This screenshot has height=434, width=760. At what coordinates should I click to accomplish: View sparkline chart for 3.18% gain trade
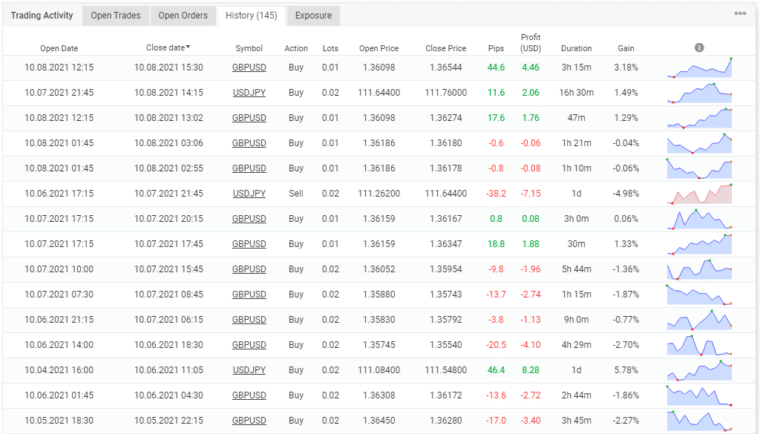click(x=699, y=67)
